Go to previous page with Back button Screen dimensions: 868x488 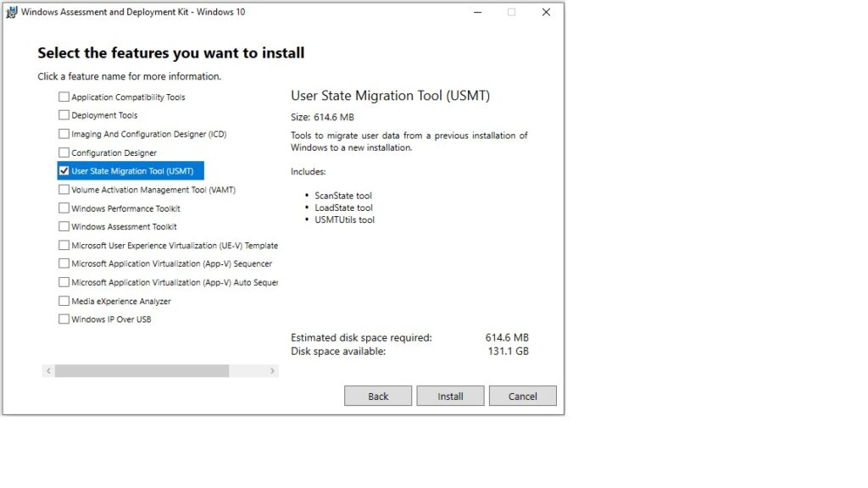coord(378,396)
